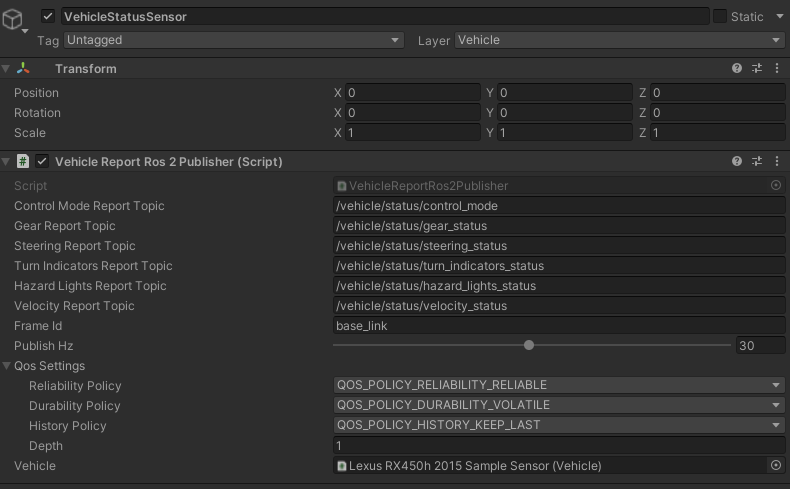Click the Depth value field
Screen dimensions: 790x489
tap(559, 446)
